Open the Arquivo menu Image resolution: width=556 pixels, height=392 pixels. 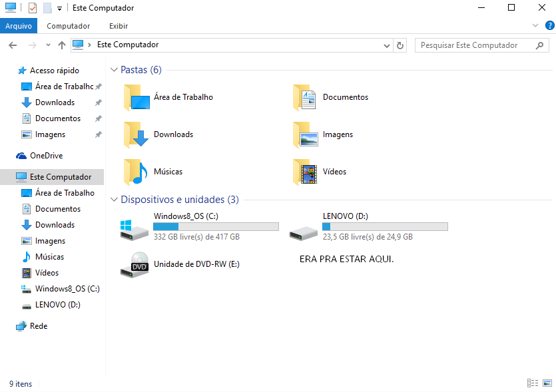19,26
